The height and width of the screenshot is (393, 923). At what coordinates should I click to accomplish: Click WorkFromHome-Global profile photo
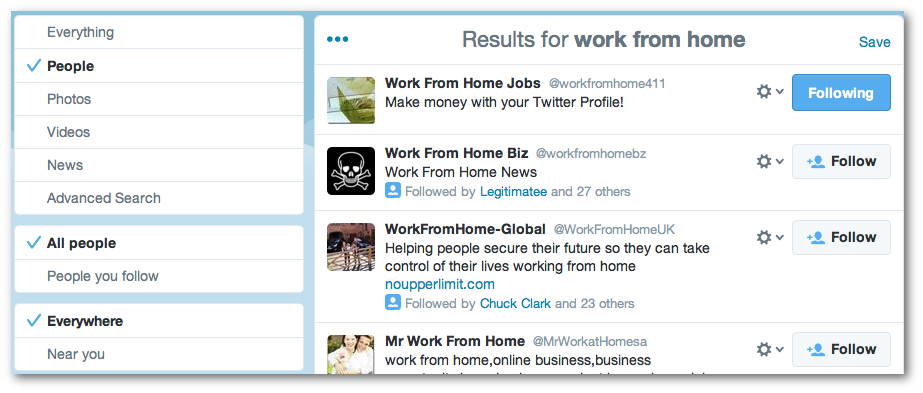pos(351,247)
